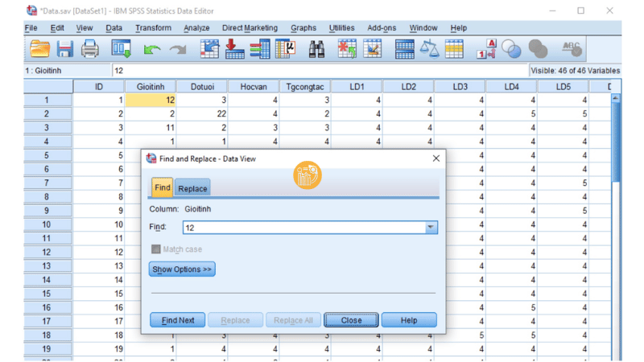This screenshot has width=644, height=362.
Task: Switch to the Replace tab
Action: tap(192, 188)
